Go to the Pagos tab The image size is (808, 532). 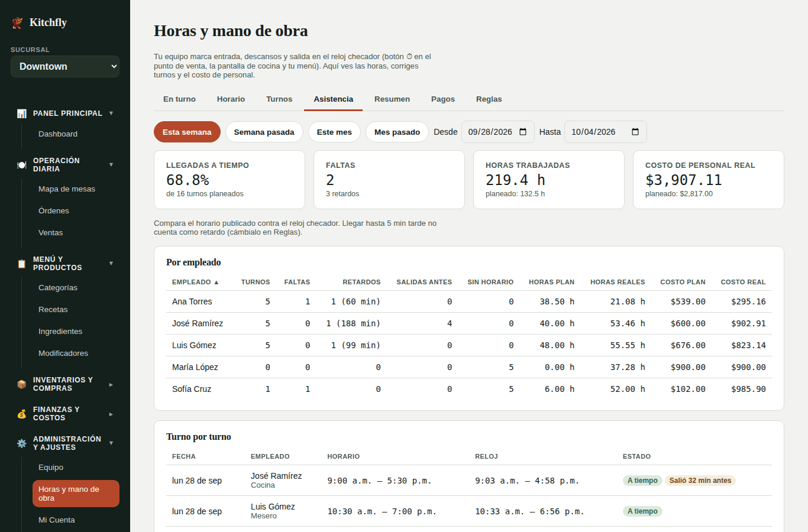coord(443,99)
